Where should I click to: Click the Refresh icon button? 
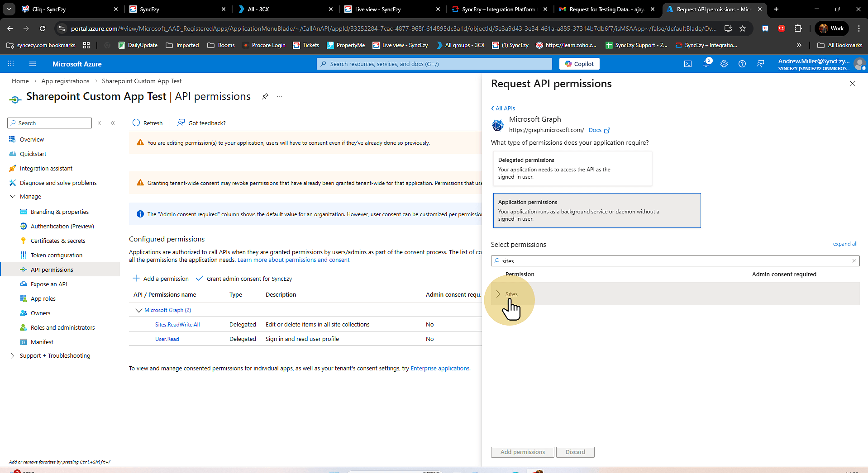136,123
